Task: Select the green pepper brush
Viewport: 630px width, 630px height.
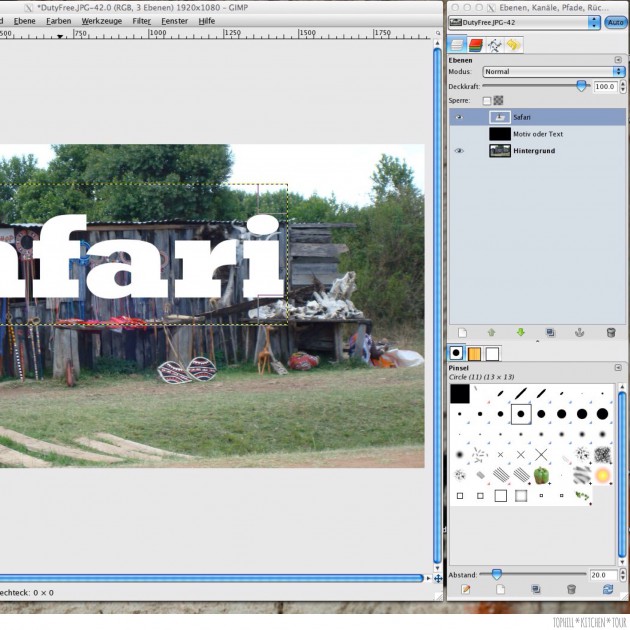Action: (541, 475)
